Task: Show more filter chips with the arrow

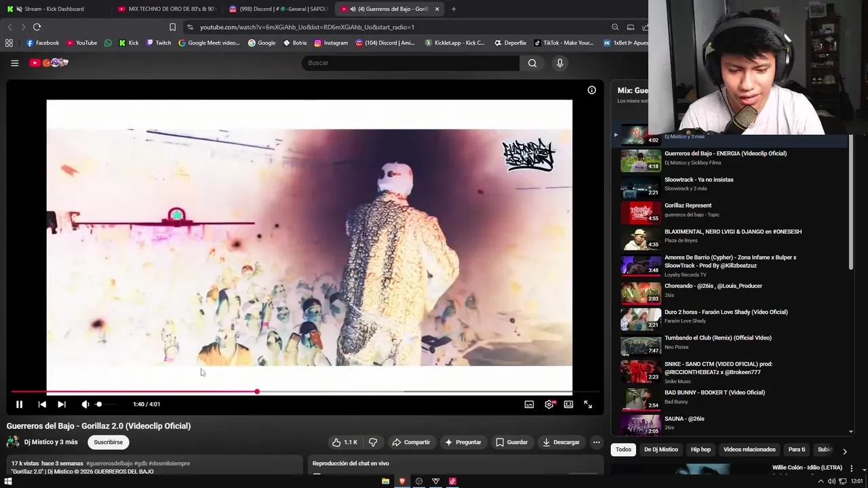Action: point(844,451)
